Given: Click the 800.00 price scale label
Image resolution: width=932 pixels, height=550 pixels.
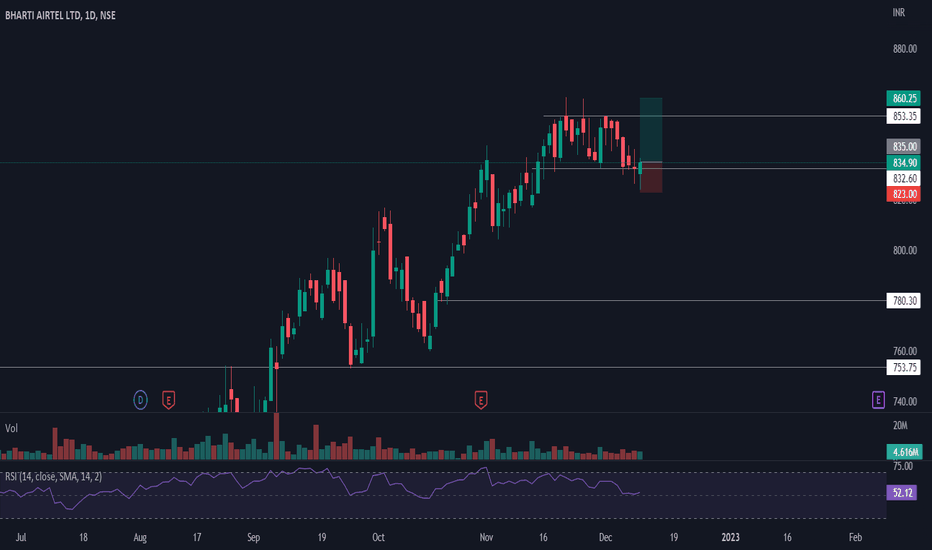Looking at the screenshot, I should pos(905,250).
